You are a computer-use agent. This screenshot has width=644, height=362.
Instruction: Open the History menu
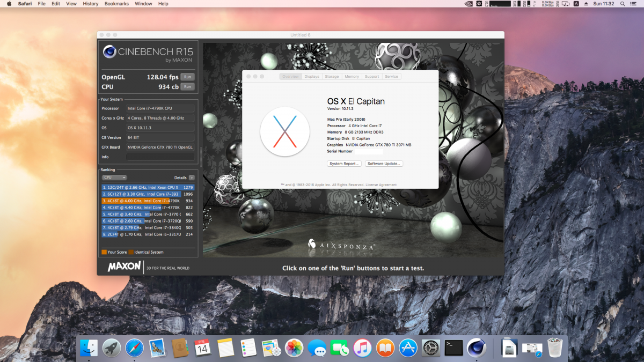[91, 3]
